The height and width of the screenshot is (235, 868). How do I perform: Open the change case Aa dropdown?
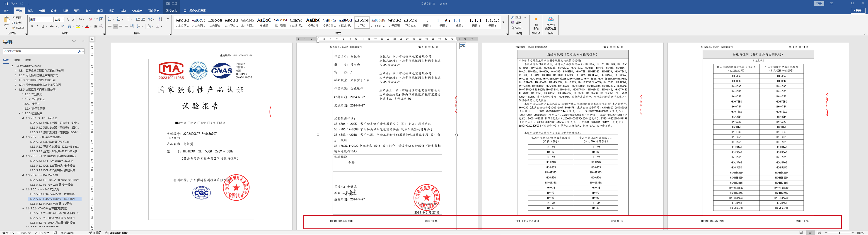click(81, 19)
